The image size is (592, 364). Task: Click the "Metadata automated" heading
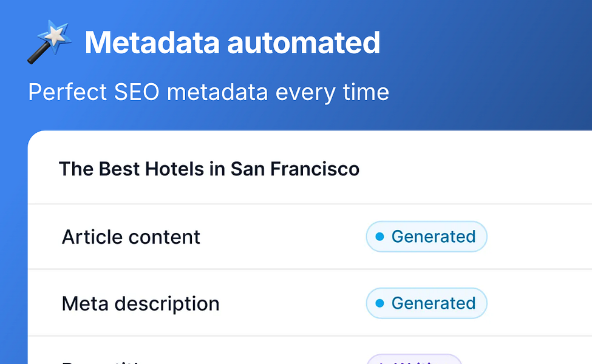click(x=232, y=42)
